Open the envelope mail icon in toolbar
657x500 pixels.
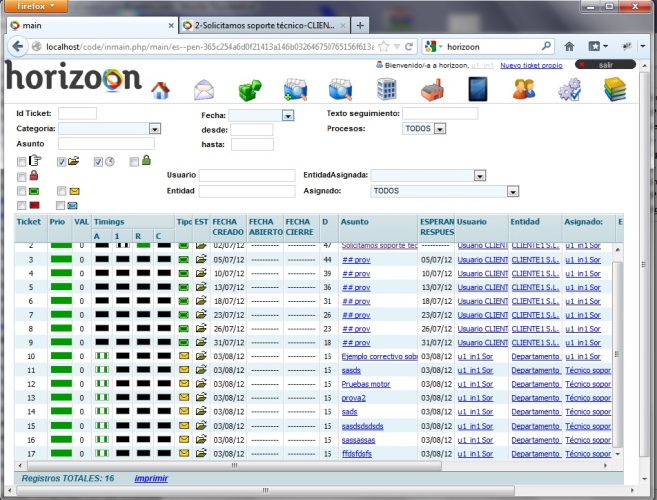click(x=204, y=89)
